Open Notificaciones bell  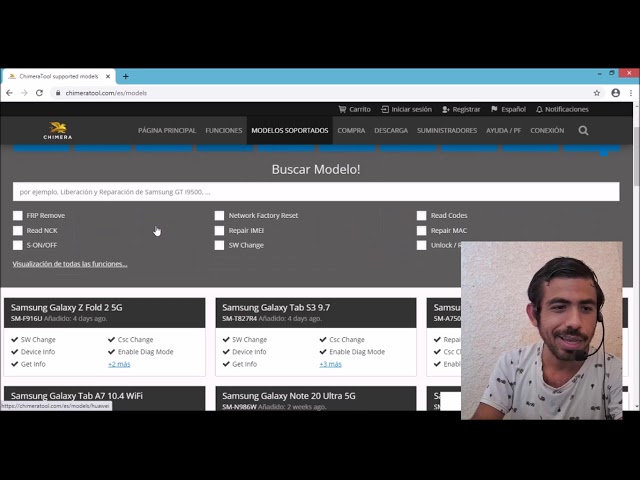(562, 109)
